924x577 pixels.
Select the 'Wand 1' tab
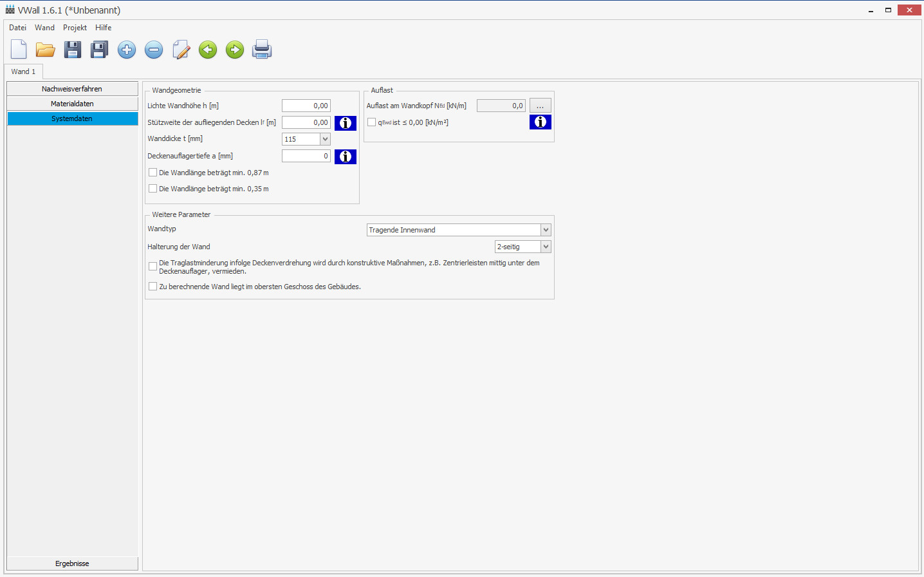point(23,71)
